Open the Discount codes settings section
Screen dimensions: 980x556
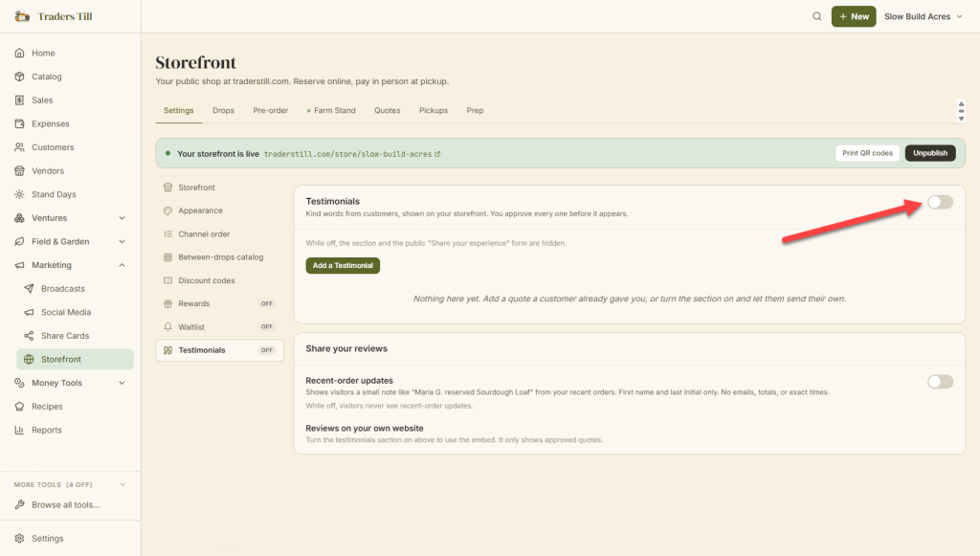tap(219, 280)
